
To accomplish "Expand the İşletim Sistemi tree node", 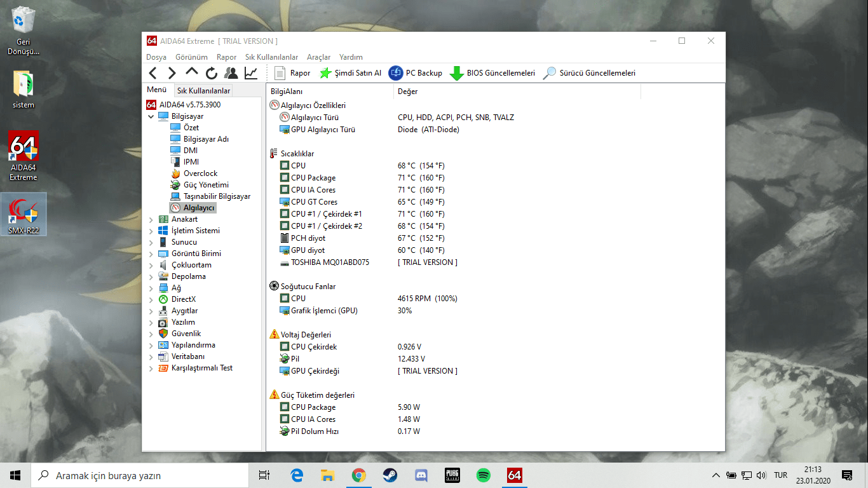I will [151, 231].
